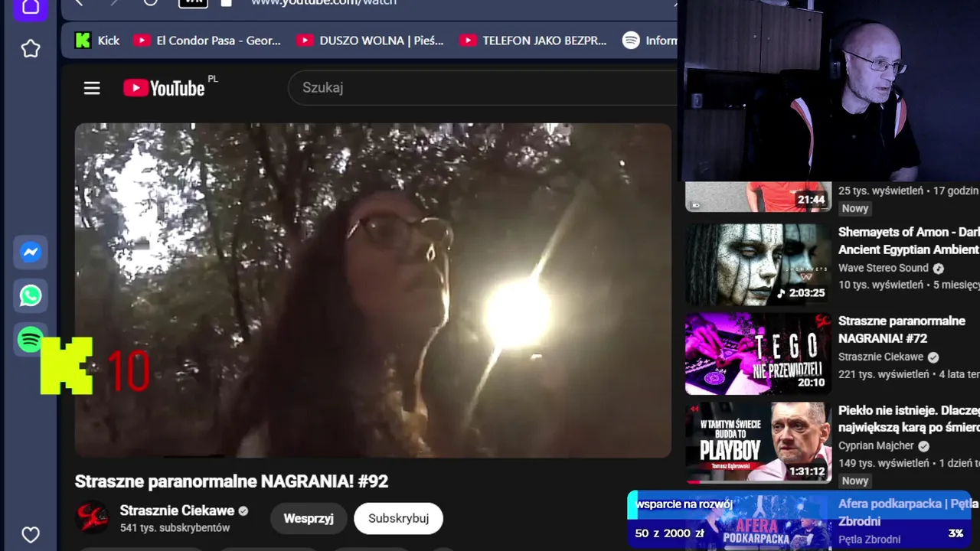Open the Afera podkarpacka video title
The image size is (980, 551).
coord(909,512)
